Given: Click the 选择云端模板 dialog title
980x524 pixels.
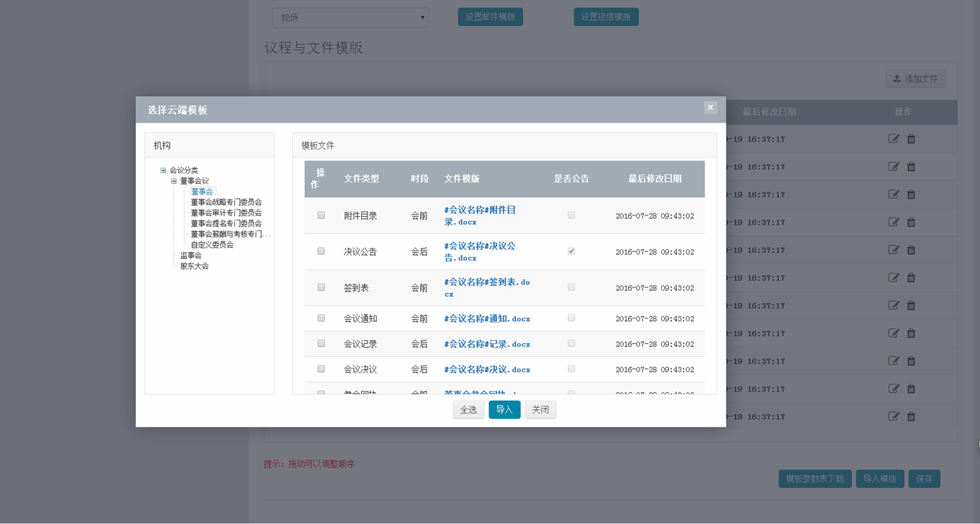Looking at the screenshot, I should (x=177, y=110).
